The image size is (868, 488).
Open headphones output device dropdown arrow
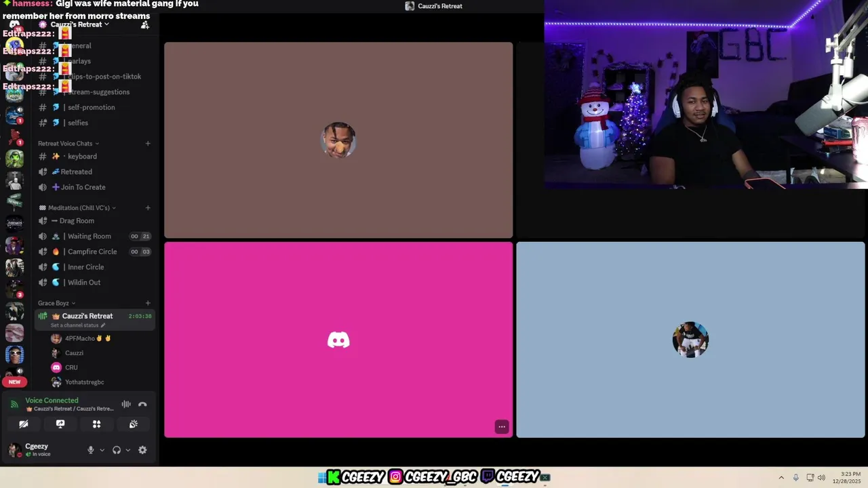(127, 450)
